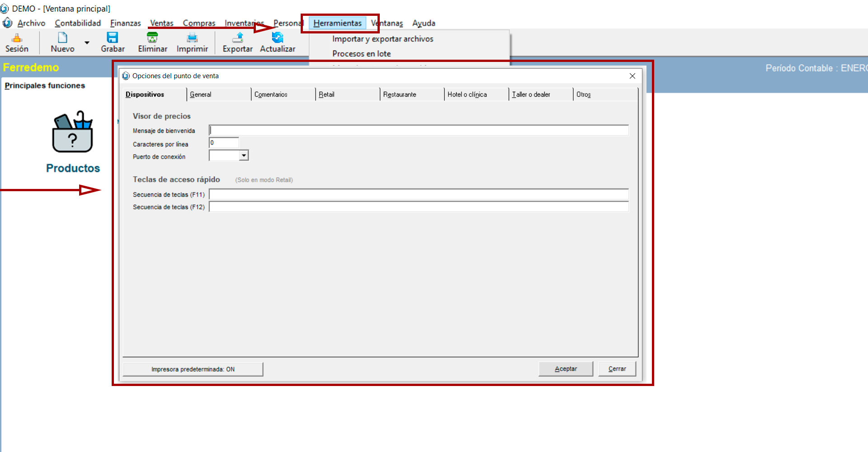Switch to the Retail tab
This screenshot has width=868, height=452.
326,94
